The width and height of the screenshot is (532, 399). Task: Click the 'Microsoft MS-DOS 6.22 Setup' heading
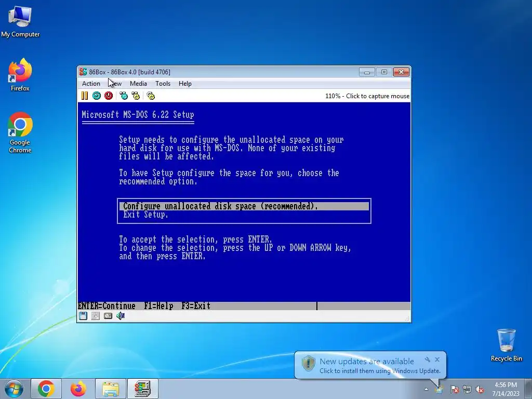[138, 115]
